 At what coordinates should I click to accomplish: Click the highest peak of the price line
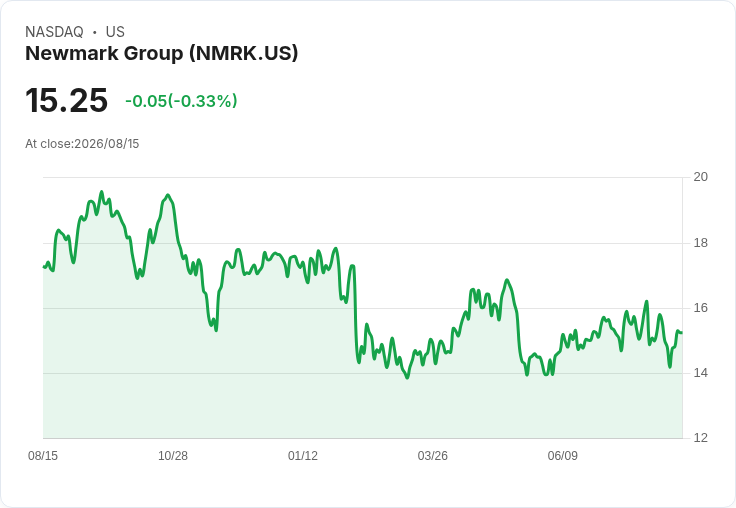coord(101,192)
